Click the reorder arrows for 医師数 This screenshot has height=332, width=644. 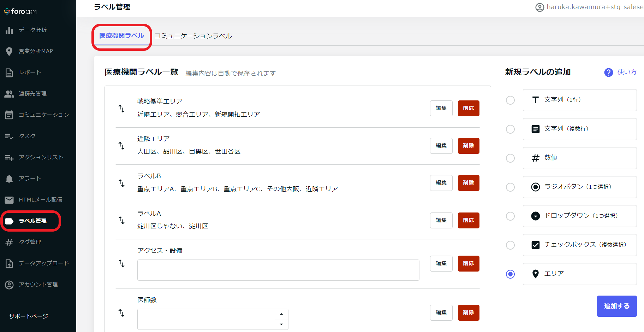click(121, 313)
